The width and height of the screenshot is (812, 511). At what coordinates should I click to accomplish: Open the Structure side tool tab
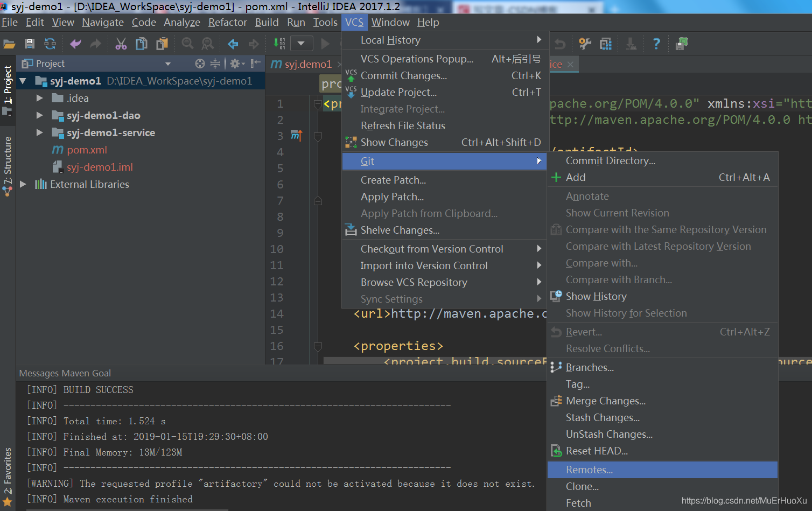tap(8, 166)
